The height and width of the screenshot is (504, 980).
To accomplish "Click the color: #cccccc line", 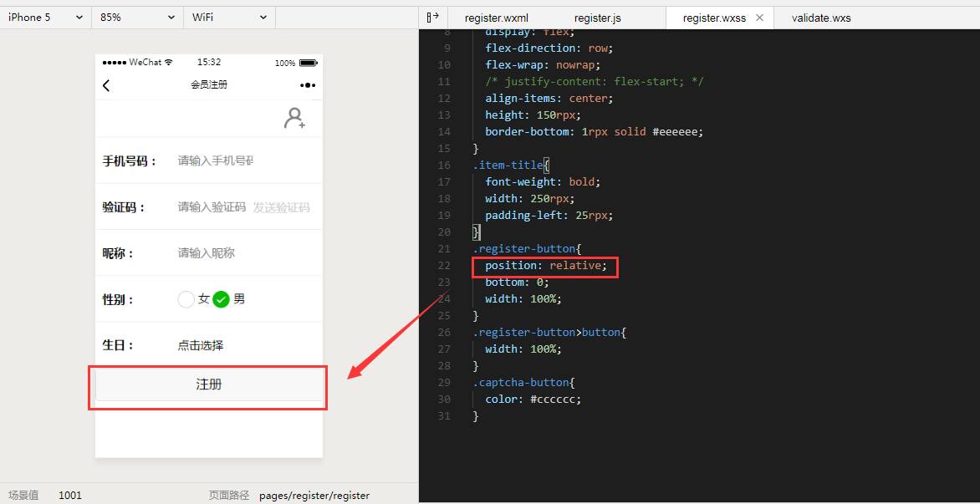I will click(533, 399).
